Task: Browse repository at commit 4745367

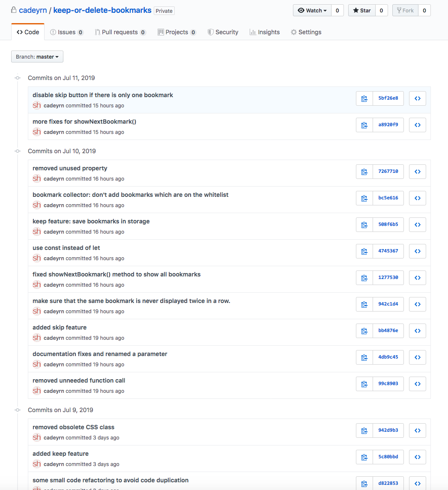Action: click(418, 251)
